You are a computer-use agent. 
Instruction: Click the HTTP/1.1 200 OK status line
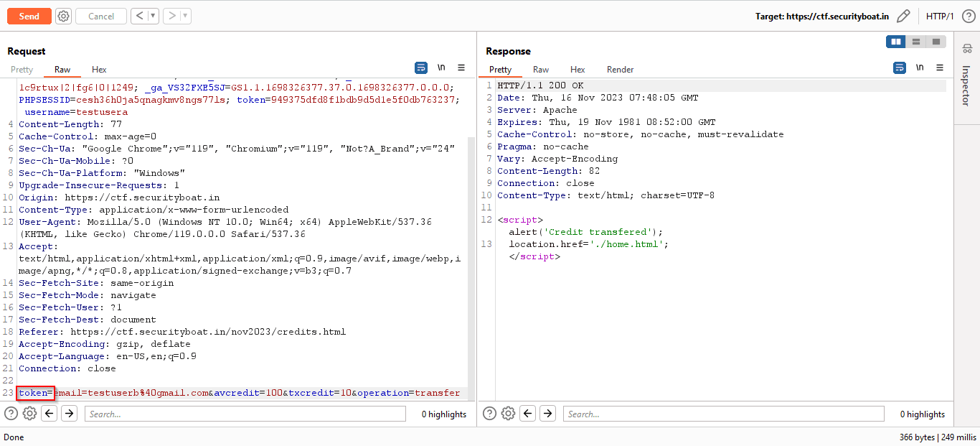coord(540,85)
